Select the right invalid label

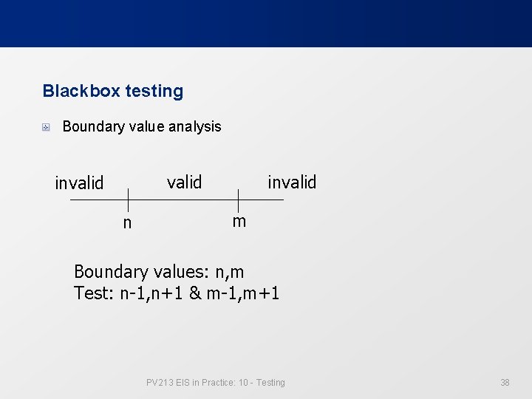tap(292, 182)
